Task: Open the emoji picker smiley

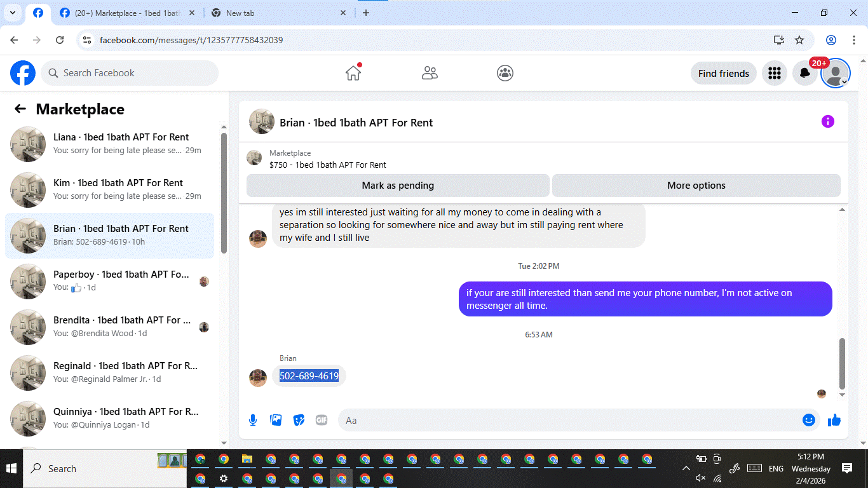Action: [x=809, y=420]
